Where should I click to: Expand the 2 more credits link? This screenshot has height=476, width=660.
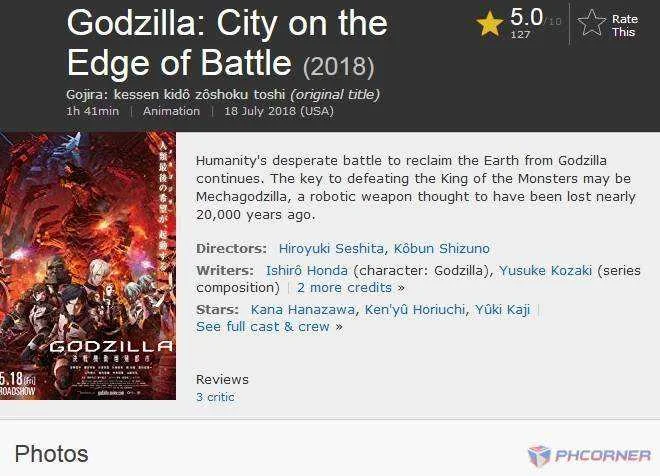coord(344,287)
